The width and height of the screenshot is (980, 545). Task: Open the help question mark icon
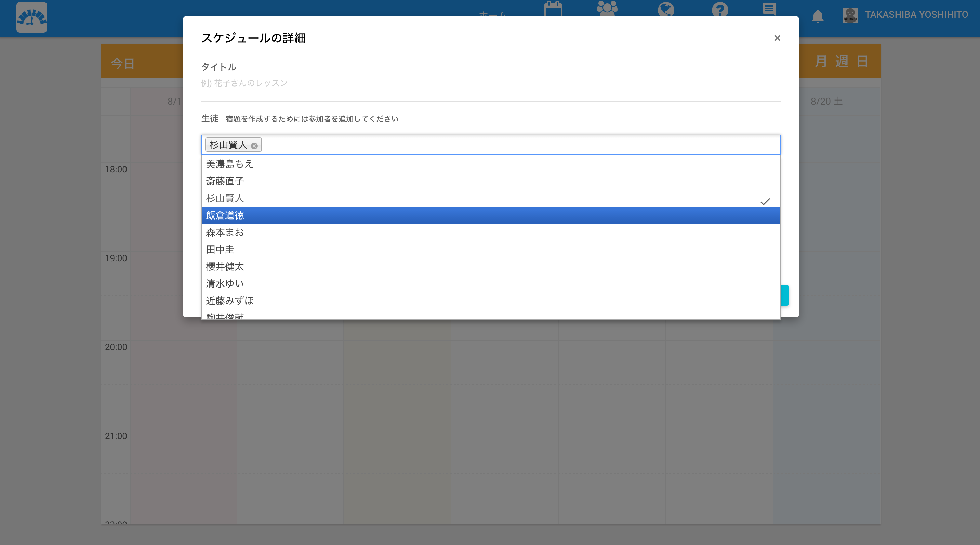click(720, 9)
